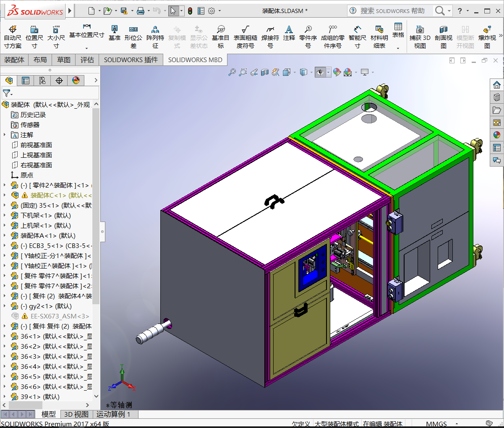Expand the 注解 annotations folder
Viewport: 504px width, 428px height.
(5, 135)
